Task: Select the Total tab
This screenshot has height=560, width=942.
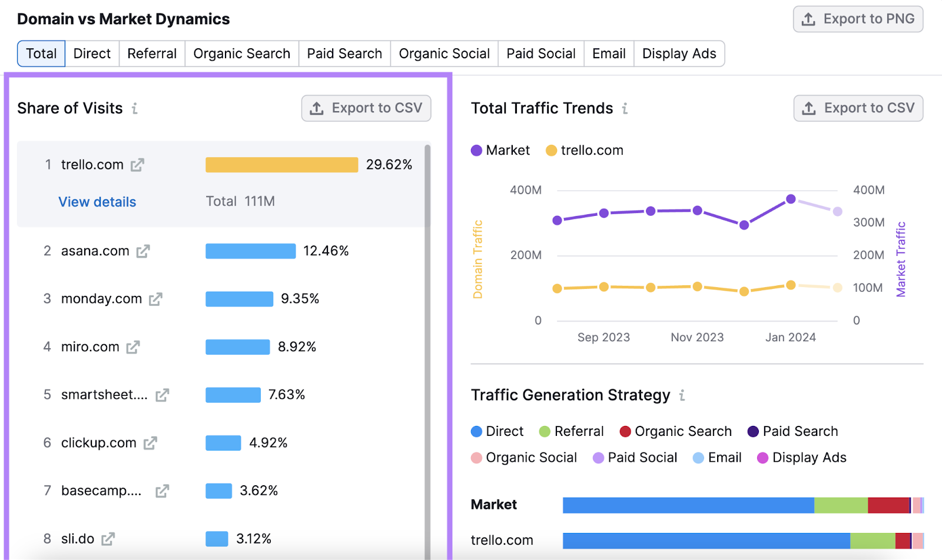Action: (x=41, y=54)
